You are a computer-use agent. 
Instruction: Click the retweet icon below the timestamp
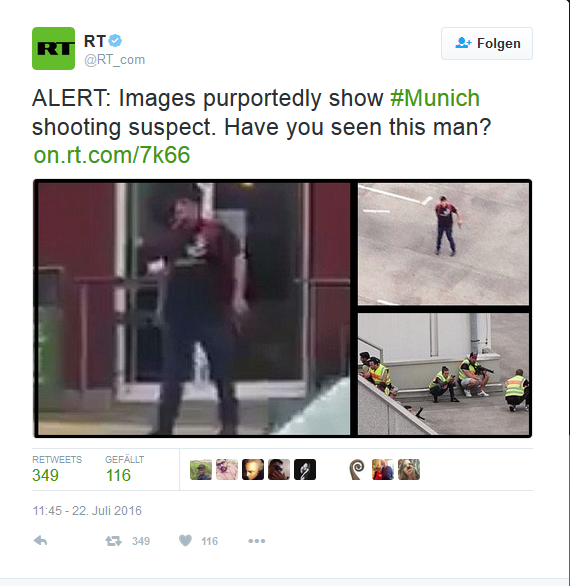click(113, 541)
